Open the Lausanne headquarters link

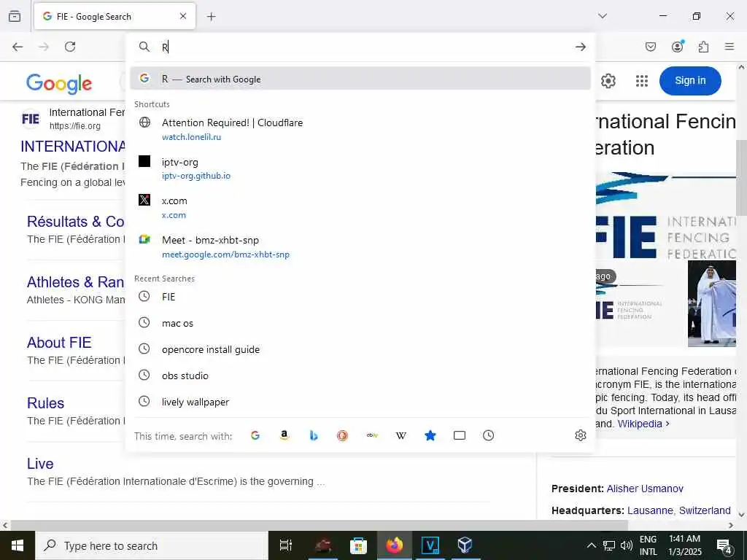650,510
